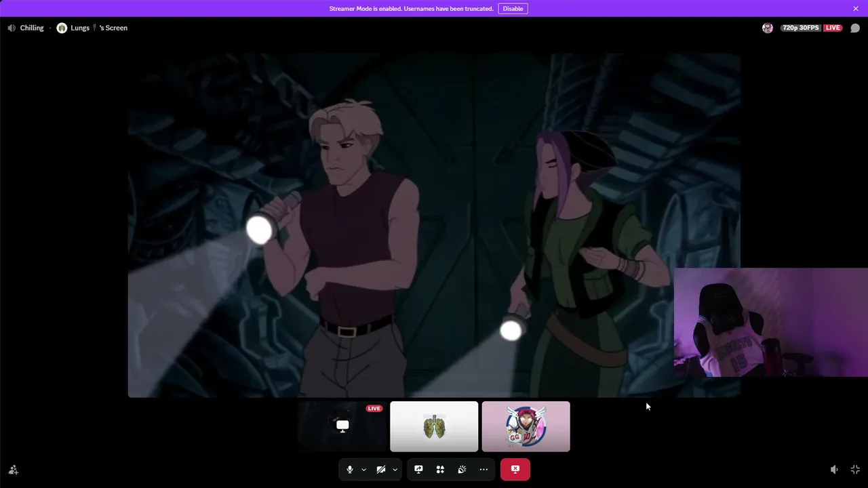The image size is (868, 488).
Task: Adjust stream volume with the speaker icon
Action: click(834, 470)
